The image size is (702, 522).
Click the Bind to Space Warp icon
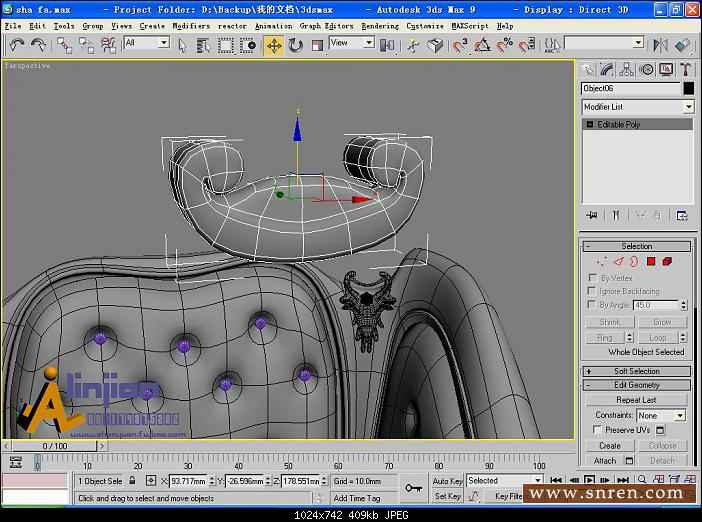coord(108,45)
